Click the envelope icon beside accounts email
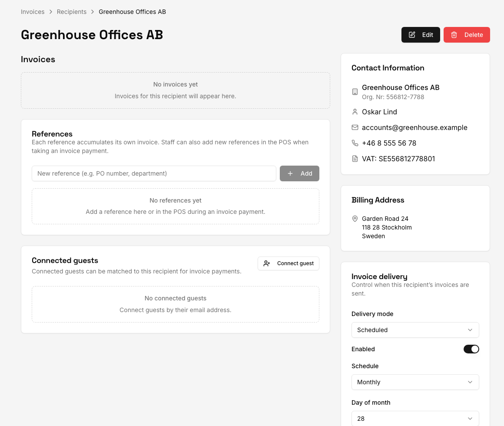The height and width of the screenshot is (426, 504). pos(355,128)
